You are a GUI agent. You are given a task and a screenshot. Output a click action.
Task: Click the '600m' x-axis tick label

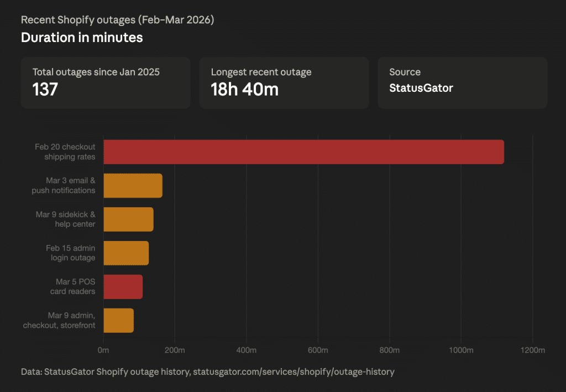coord(318,350)
